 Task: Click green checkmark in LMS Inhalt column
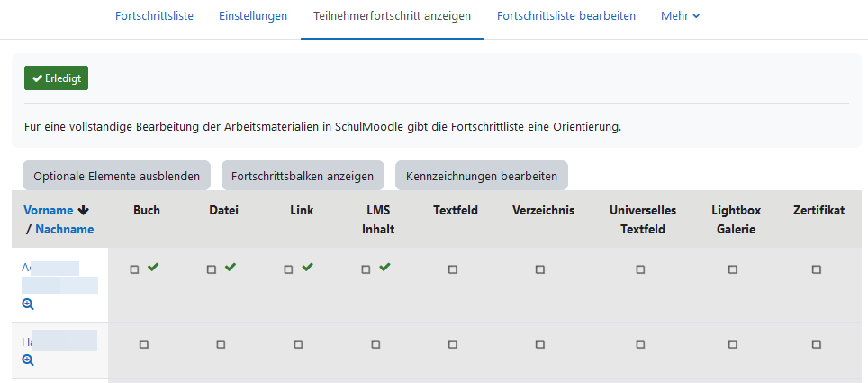385,268
